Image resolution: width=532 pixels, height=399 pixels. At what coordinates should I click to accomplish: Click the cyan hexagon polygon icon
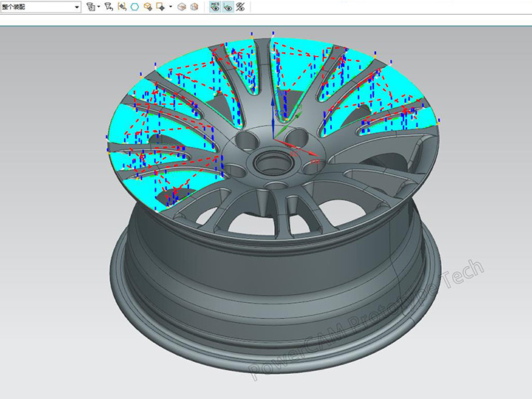pos(134,7)
